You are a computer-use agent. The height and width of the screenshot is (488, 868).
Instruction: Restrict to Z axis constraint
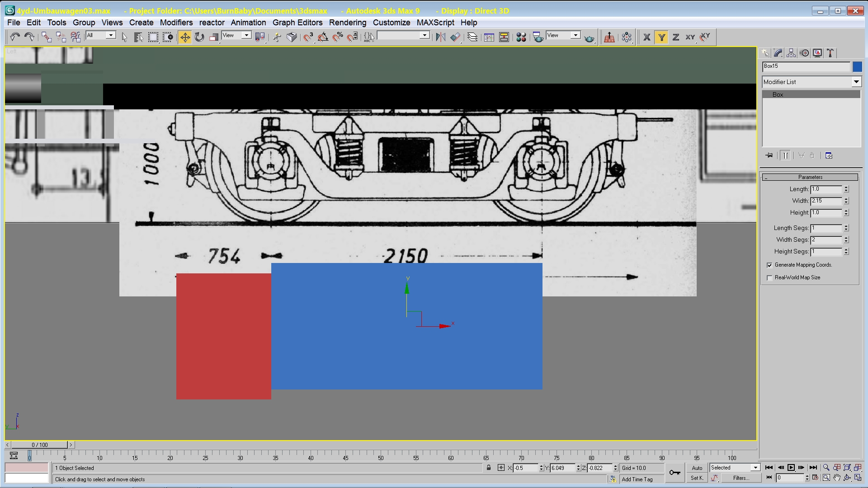[676, 37]
